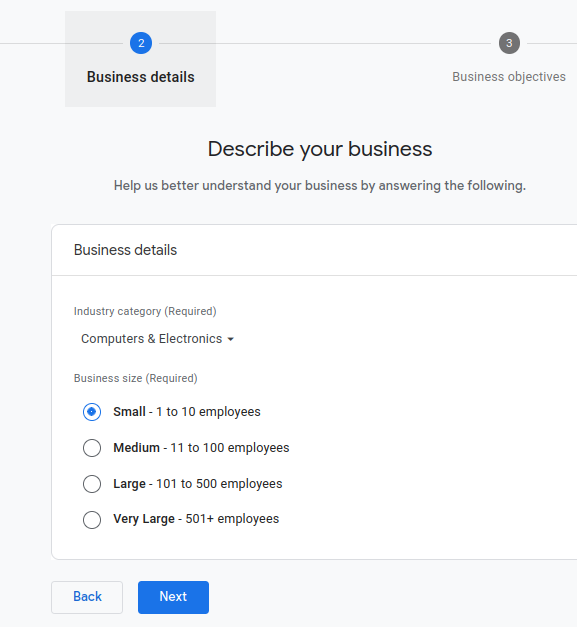Click the Back button

[x=87, y=597]
